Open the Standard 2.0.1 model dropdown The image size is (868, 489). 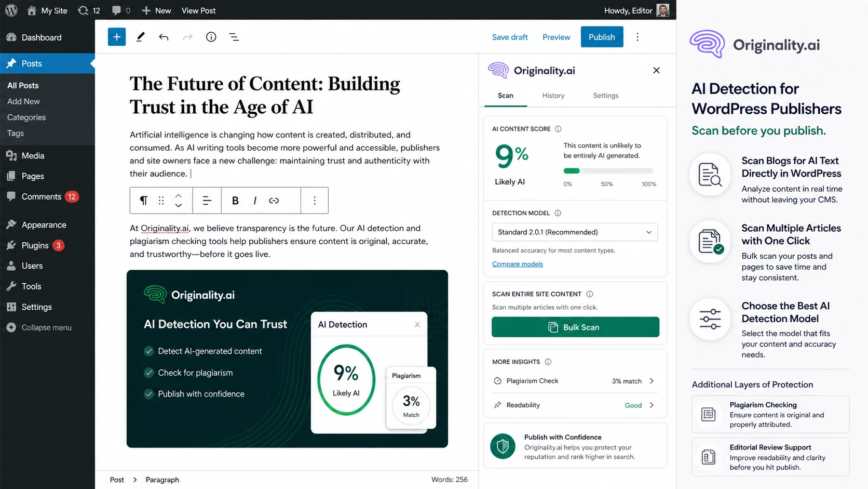(x=575, y=232)
